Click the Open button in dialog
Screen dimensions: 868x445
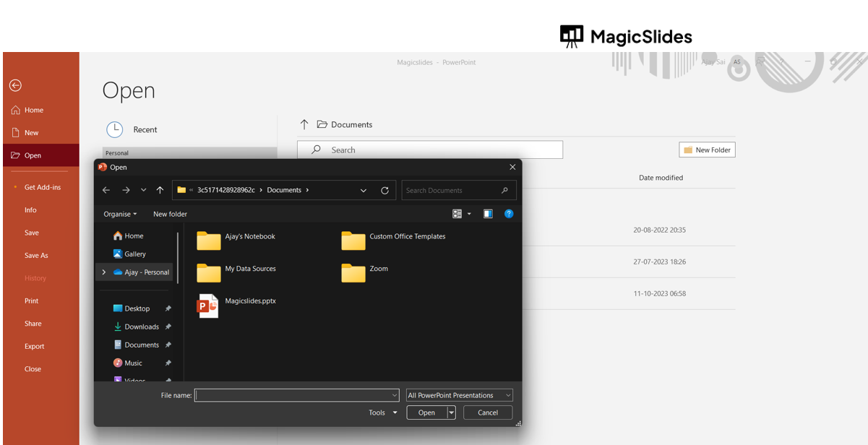point(426,412)
